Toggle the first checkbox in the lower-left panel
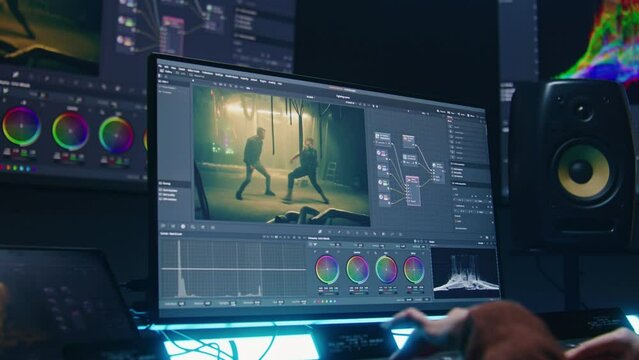The image size is (639, 360). click(161, 190)
